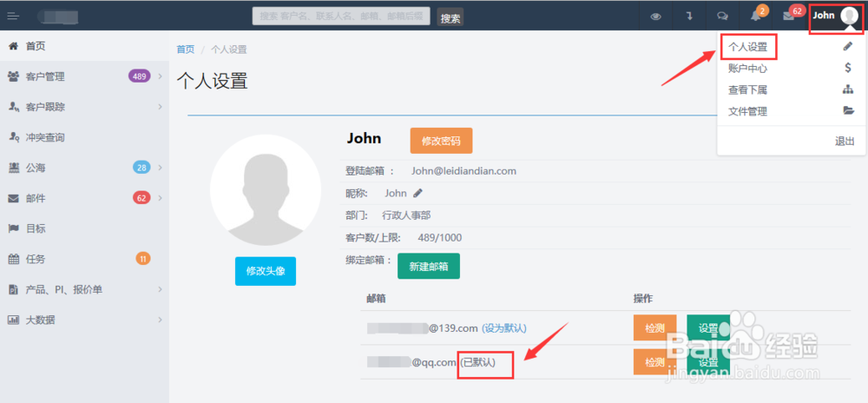Click the dollar icon beside 账户中心
868x403 pixels.
tap(848, 68)
